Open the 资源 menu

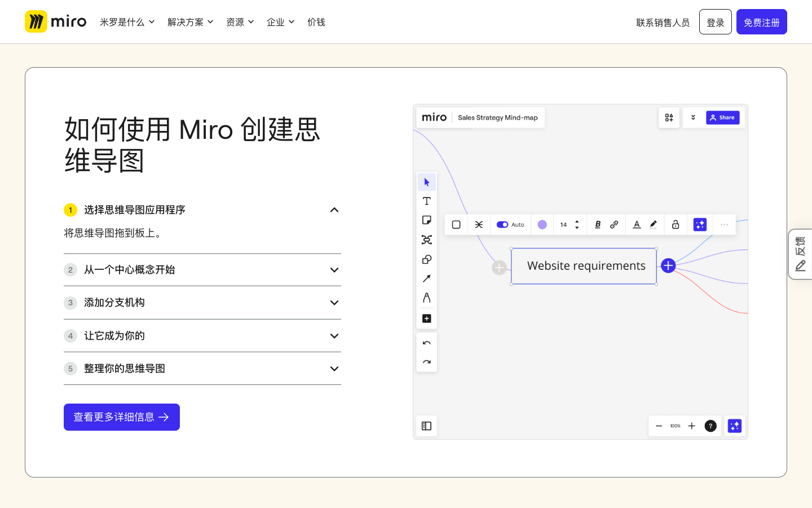click(x=240, y=22)
